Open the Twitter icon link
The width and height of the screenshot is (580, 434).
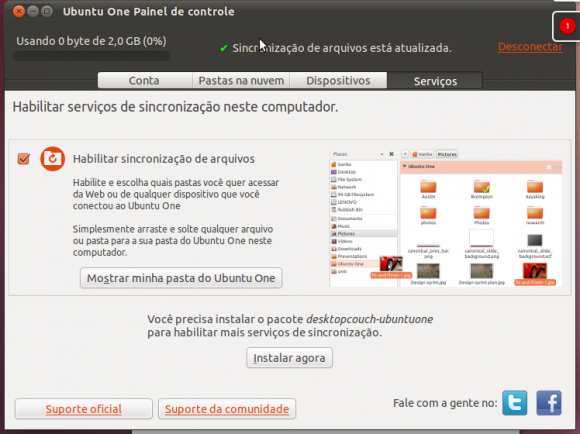(515, 403)
